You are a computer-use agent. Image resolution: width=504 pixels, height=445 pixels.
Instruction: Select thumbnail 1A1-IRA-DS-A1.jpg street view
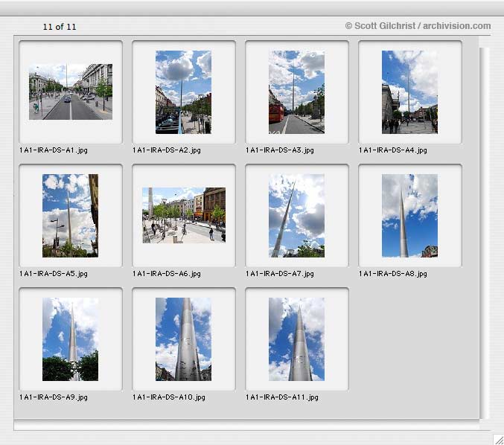click(71, 92)
